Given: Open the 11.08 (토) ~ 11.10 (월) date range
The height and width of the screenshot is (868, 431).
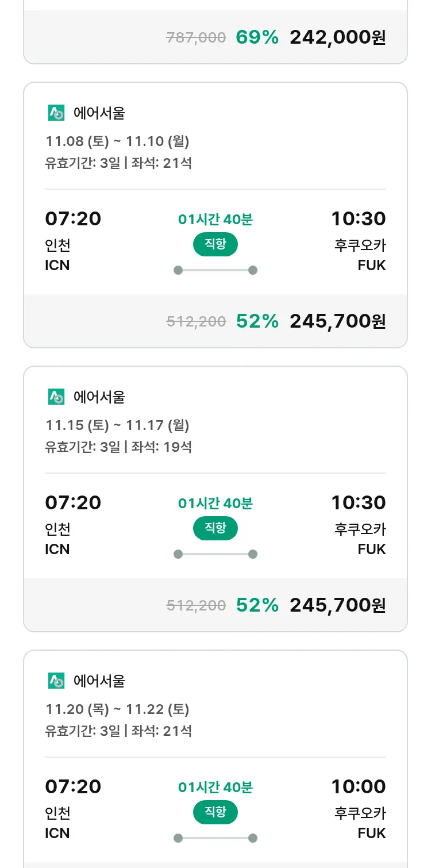Looking at the screenshot, I should [x=117, y=141].
